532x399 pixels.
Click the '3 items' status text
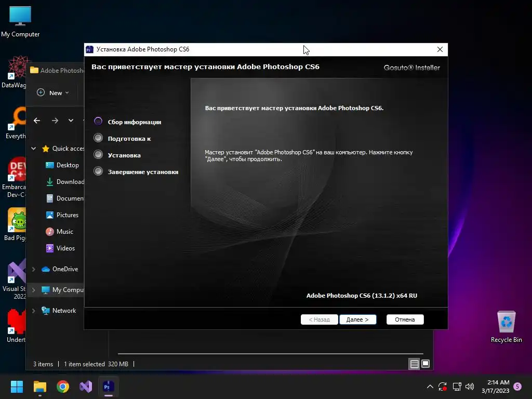click(x=43, y=364)
